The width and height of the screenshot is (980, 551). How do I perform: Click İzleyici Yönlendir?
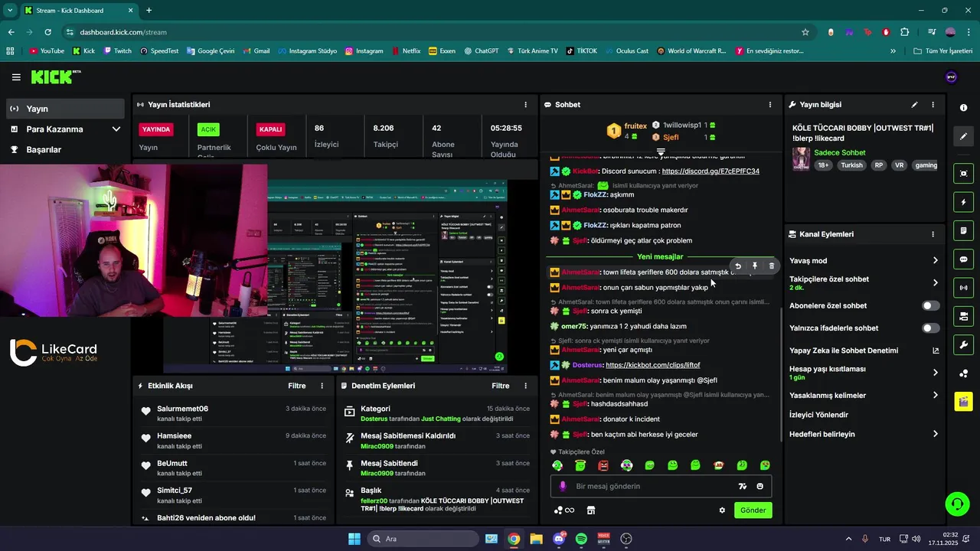pyautogui.click(x=818, y=415)
